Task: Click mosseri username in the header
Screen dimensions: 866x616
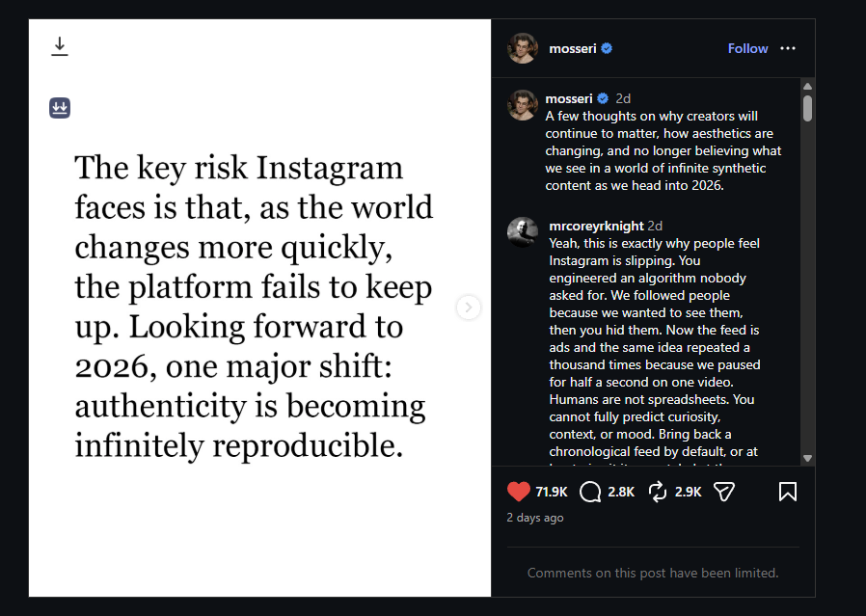Action: [572, 48]
